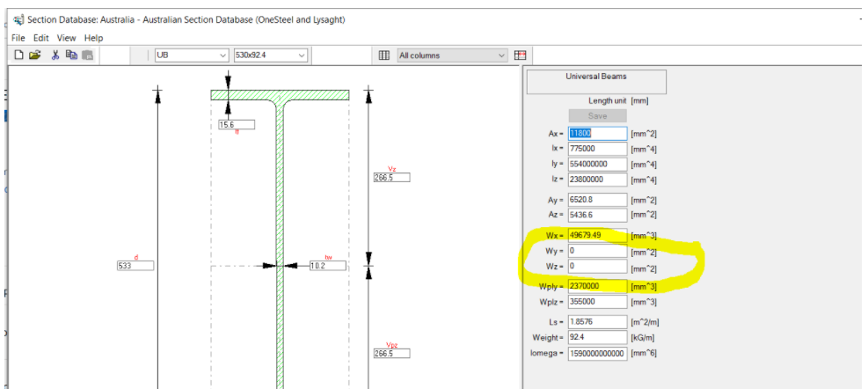Image resolution: width=868 pixels, height=389 pixels.
Task: Click the Iomega value field
Action: [x=597, y=354]
